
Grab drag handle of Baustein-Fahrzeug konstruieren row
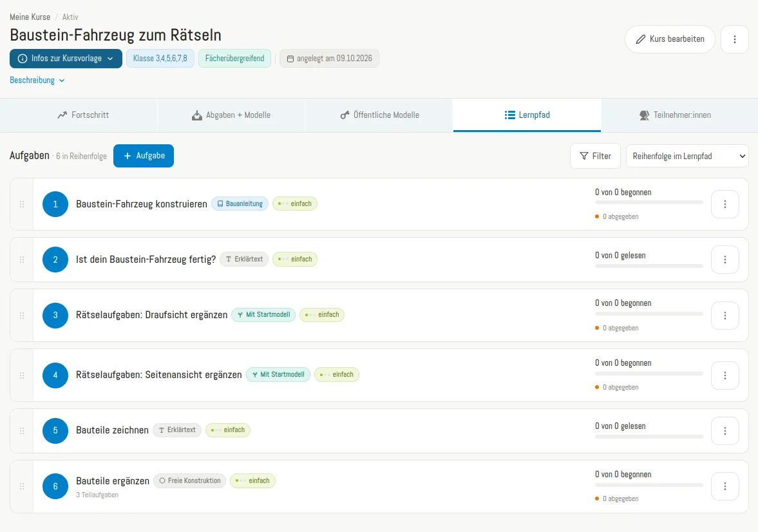click(22, 204)
